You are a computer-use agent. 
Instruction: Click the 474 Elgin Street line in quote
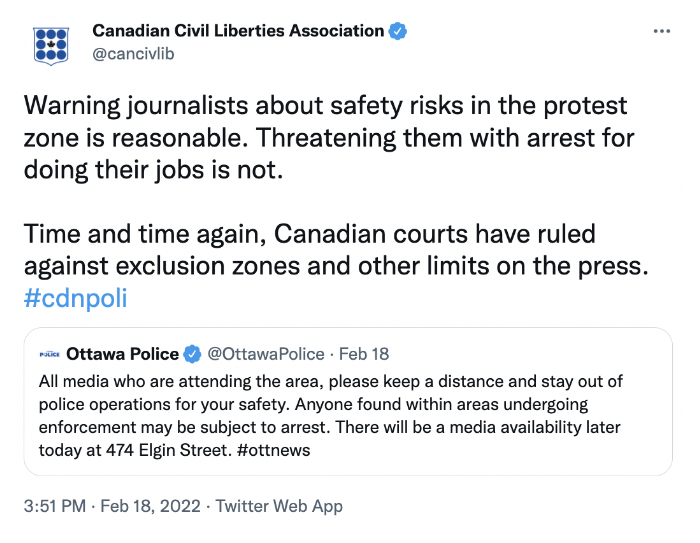click(174, 450)
